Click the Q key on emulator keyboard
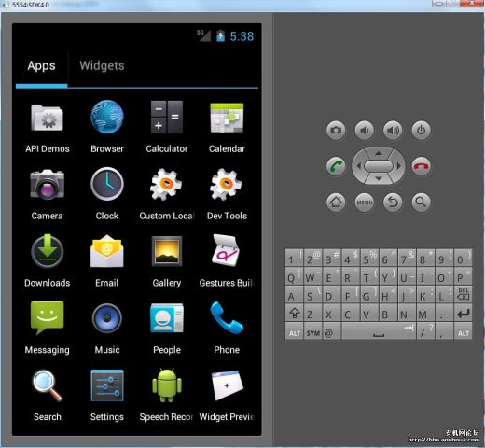Viewport: 485px width, 448px height. coord(294,276)
